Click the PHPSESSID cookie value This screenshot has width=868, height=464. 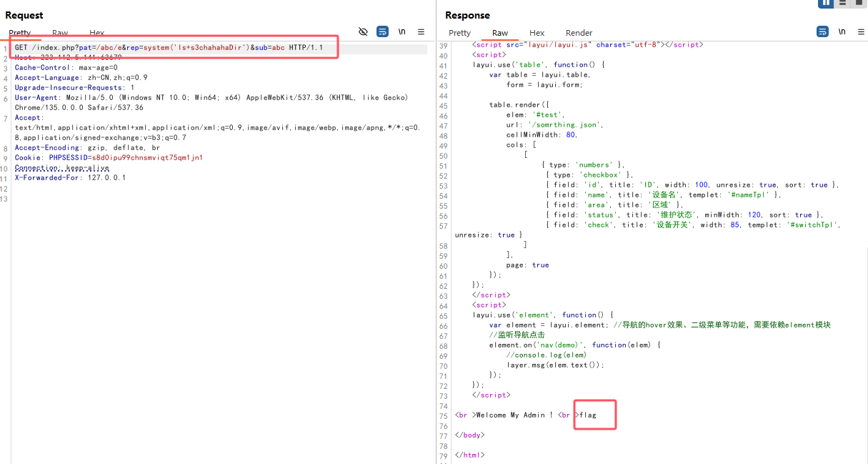(147, 158)
